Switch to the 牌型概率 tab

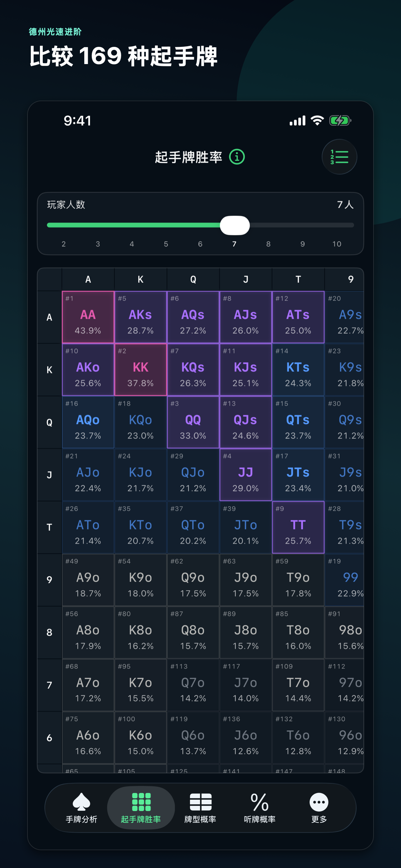click(x=200, y=808)
